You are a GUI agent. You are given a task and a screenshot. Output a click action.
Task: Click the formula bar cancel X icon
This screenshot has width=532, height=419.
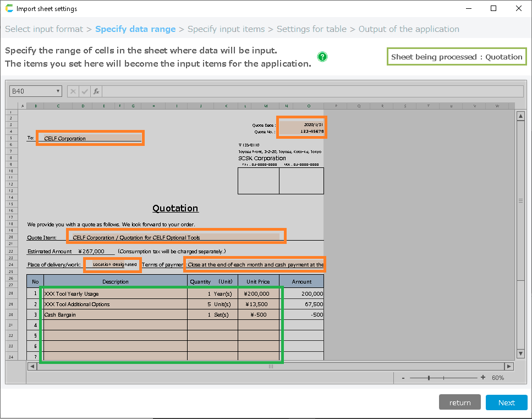click(x=73, y=91)
